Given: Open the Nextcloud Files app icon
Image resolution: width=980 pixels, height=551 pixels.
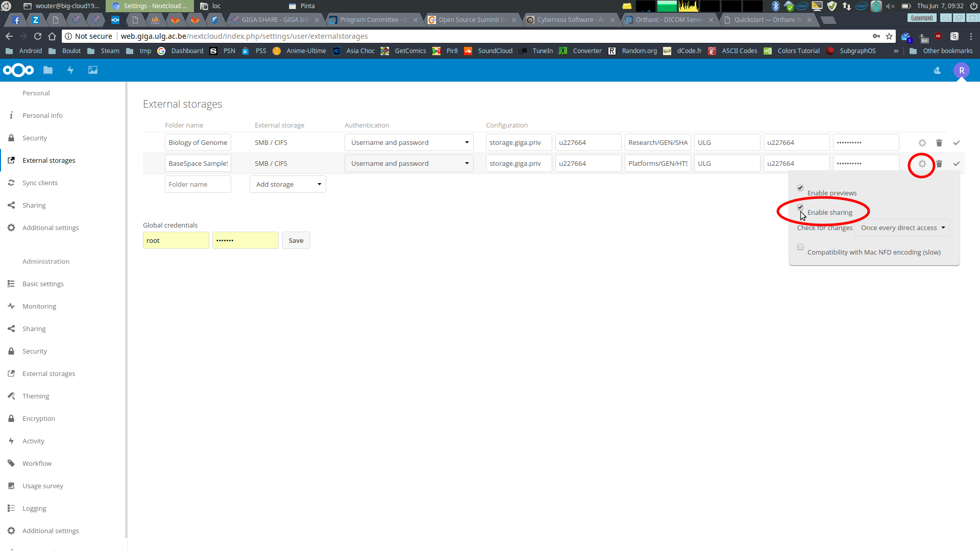Looking at the screenshot, I should 48,70.
